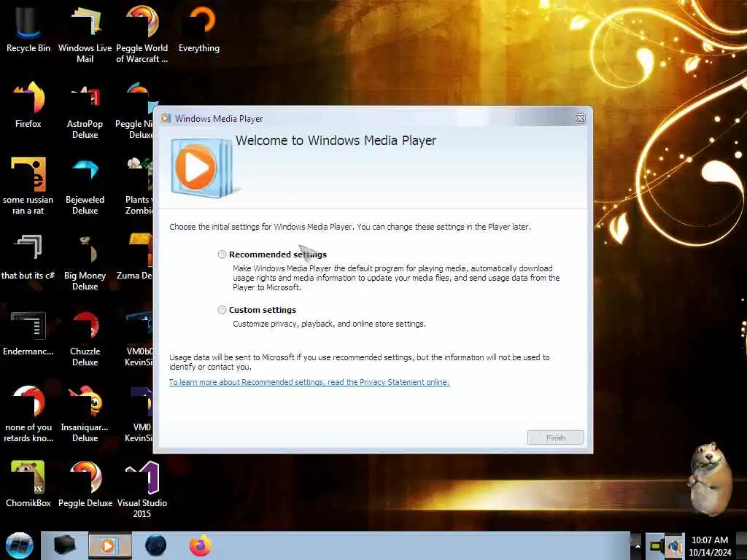Open Peggle Nights Deluxe desktop icon

point(135,111)
